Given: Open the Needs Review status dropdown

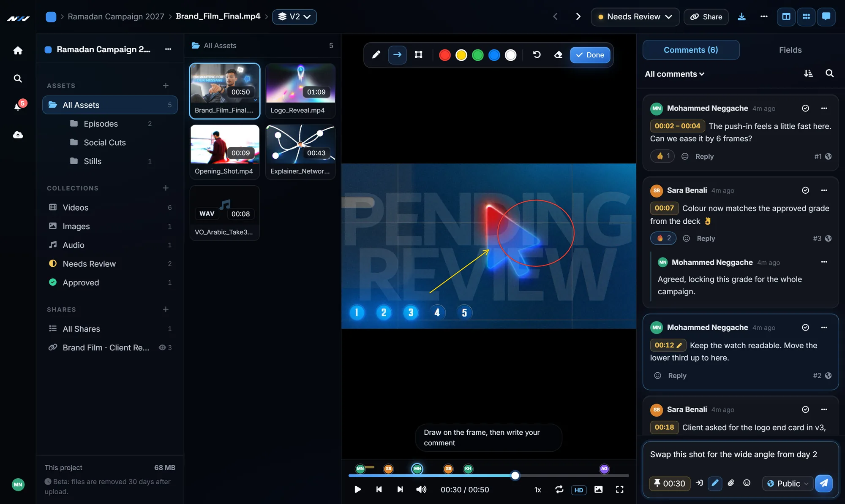Looking at the screenshot, I should [x=635, y=17].
